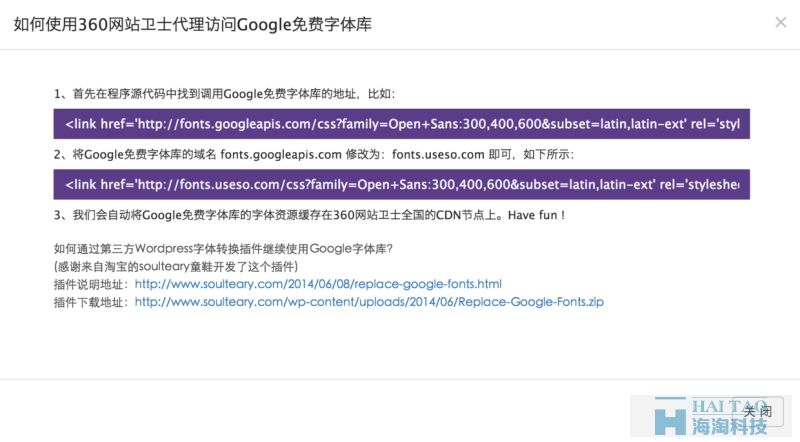Open the Replace-Google-Fonts.zip download link

click(369, 302)
